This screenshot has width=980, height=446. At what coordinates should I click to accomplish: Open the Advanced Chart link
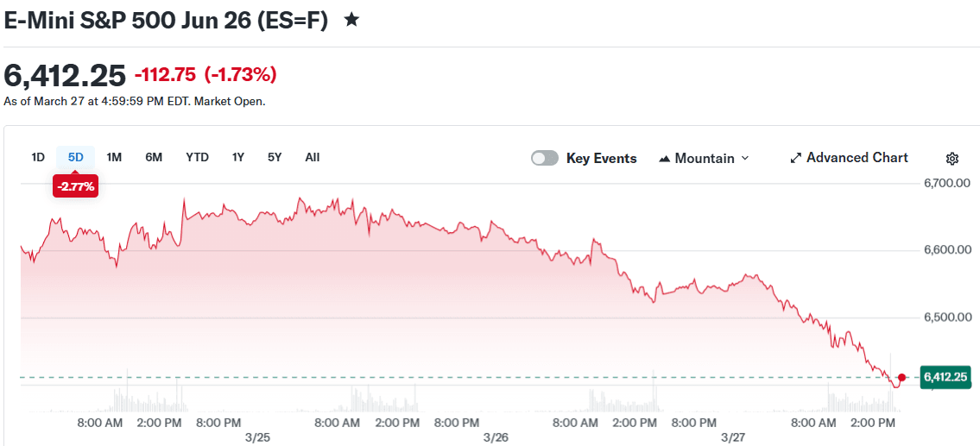[x=857, y=158]
